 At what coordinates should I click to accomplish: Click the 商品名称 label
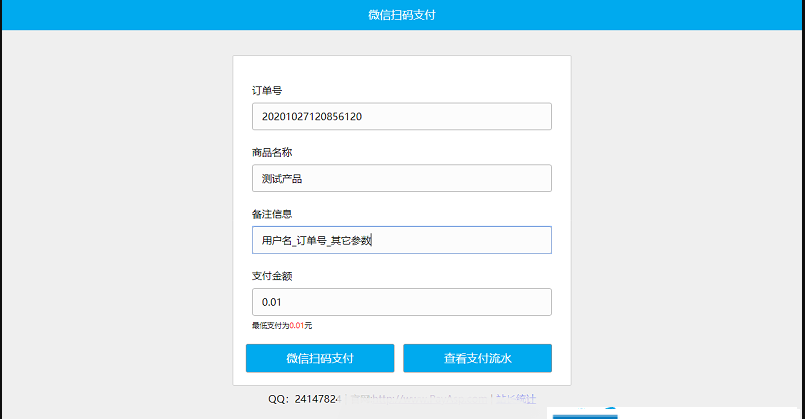tap(272, 152)
